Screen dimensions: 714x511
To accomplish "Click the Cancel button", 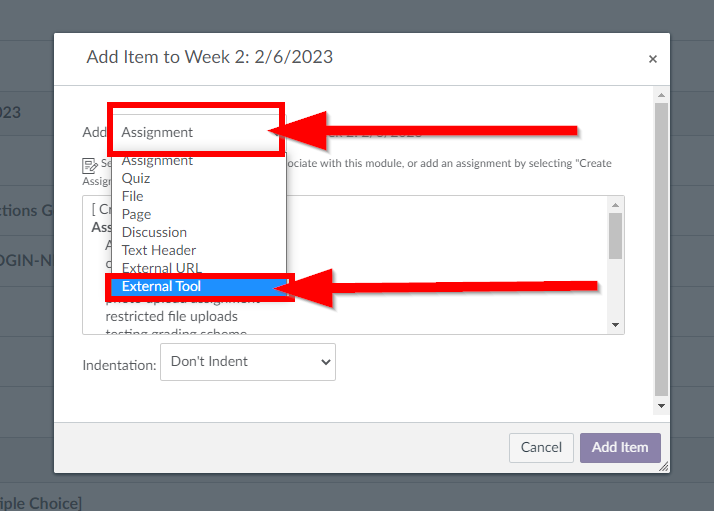I will 541,447.
